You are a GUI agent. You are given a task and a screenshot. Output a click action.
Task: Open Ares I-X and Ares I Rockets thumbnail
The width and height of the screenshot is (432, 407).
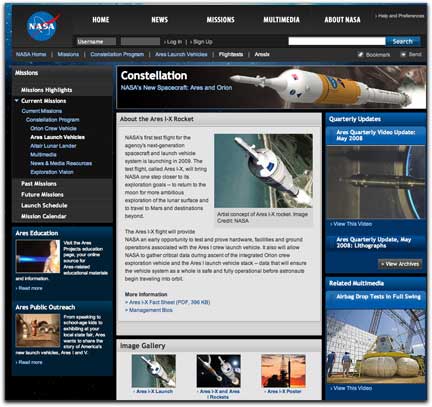219,371
